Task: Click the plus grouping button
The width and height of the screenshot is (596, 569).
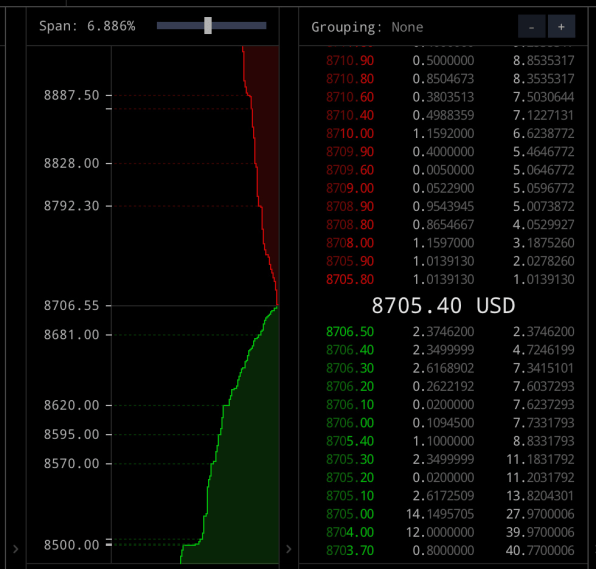Action: point(561,27)
